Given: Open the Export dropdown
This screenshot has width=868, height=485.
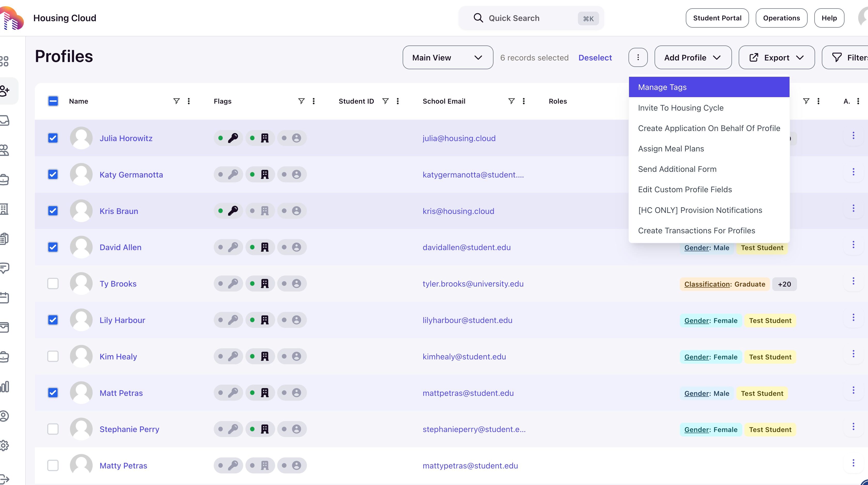Looking at the screenshot, I should pos(776,57).
